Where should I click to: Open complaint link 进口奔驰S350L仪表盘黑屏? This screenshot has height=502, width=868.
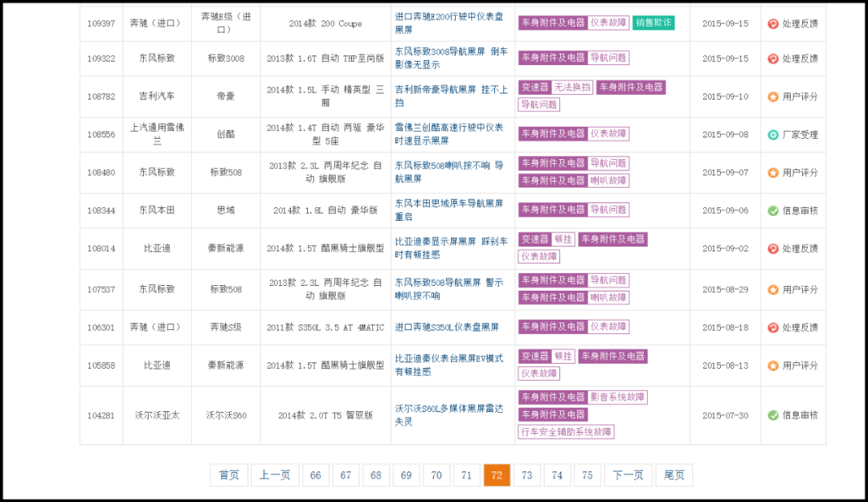(447, 328)
